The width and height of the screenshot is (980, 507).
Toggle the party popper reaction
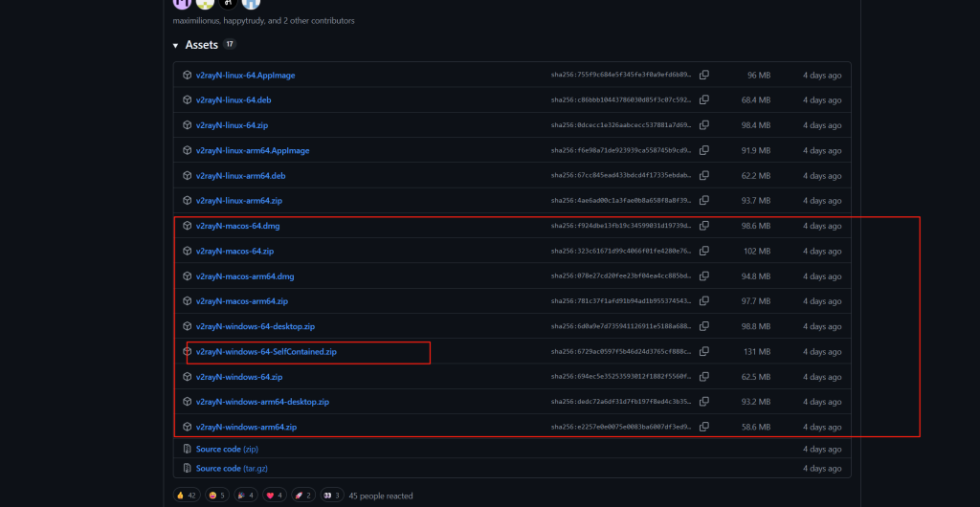pyautogui.click(x=245, y=496)
